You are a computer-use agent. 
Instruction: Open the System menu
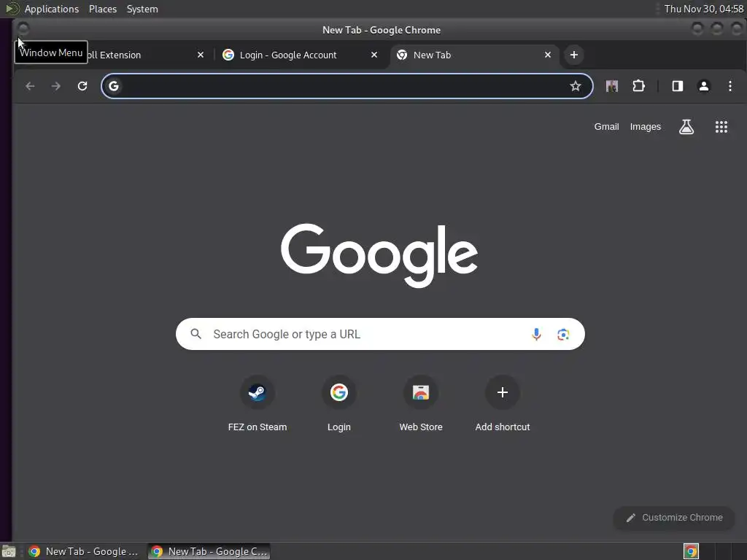(142, 9)
